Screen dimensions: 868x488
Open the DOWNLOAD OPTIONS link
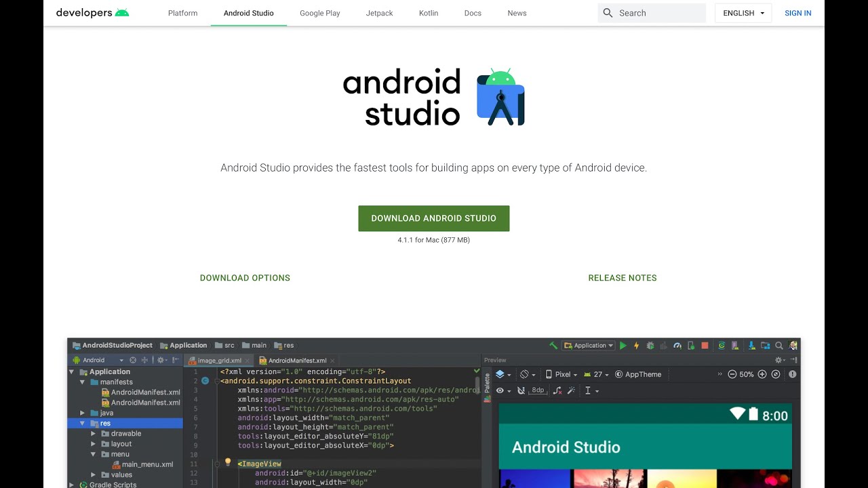(245, 278)
